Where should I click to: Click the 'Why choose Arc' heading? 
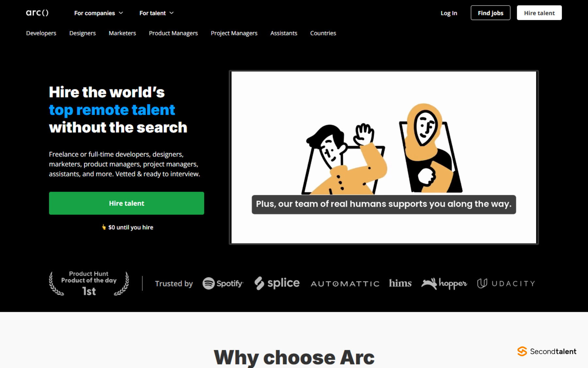point(294,357)
